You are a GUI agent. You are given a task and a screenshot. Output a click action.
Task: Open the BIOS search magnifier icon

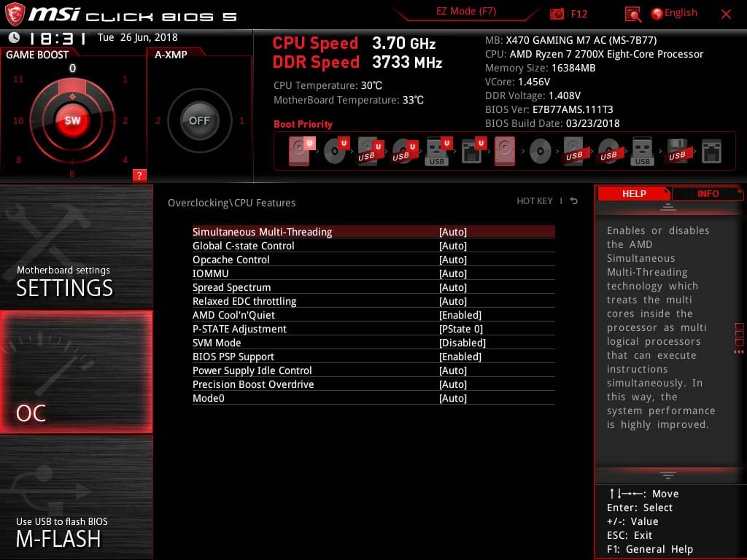[x=632, y=15]
